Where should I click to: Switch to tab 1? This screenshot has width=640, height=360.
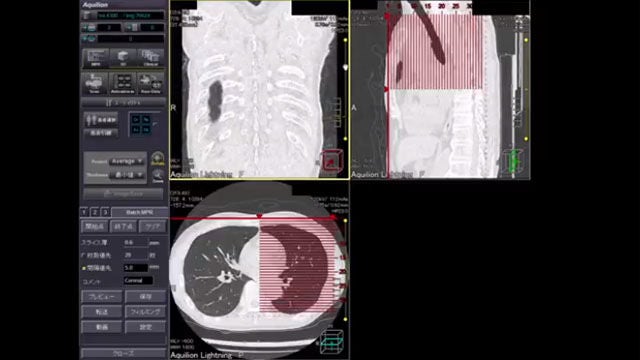pos(84,212)
